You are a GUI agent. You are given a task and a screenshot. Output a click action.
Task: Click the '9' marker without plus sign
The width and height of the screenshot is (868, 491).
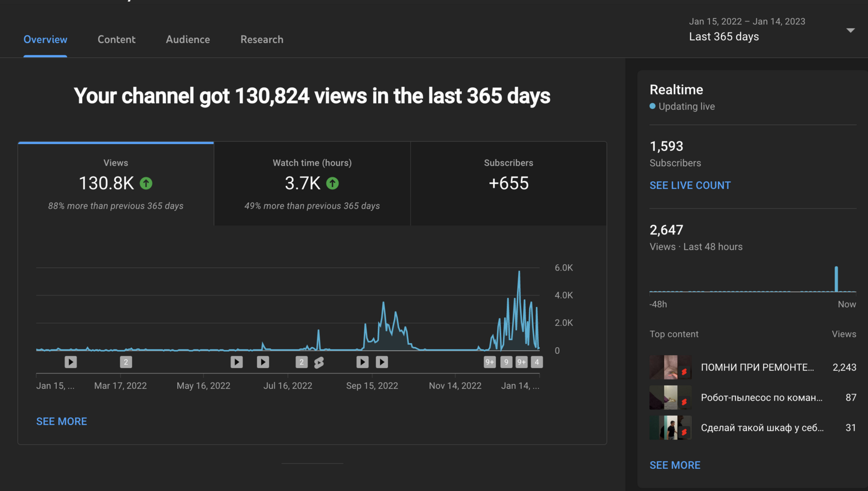[x=506, y=362]
